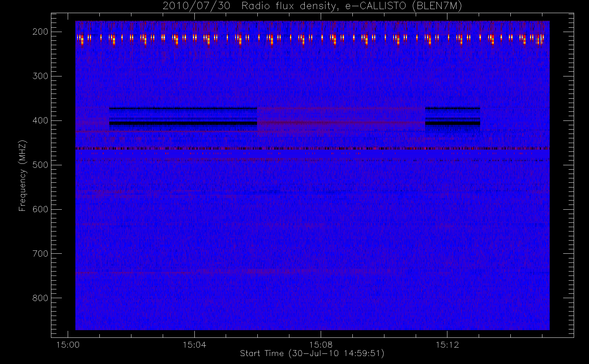
Task: Click the 'Frequency (MHZ)' axis label
Action: 23,175
